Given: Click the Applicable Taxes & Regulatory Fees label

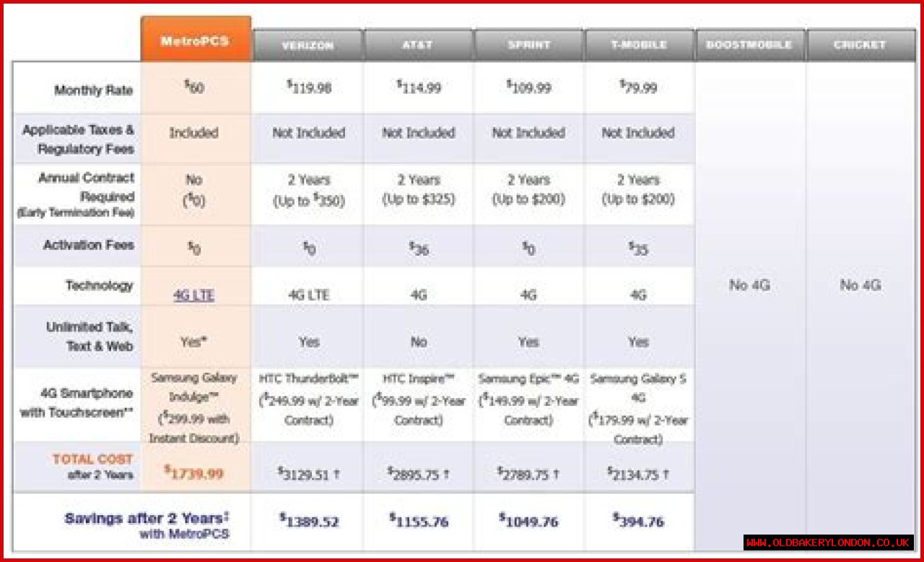Looking at the screenshot, I should 78,140.
